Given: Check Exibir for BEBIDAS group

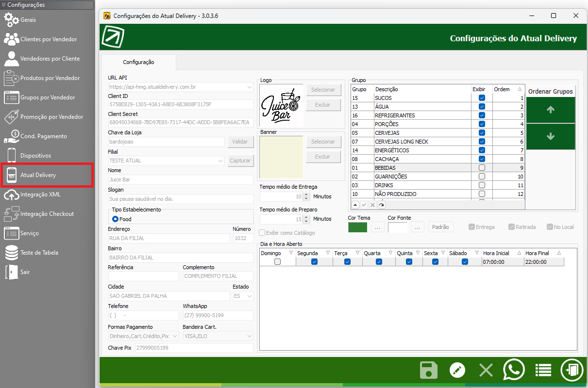Looking at the screenshot, I should (x=482, y=168).
